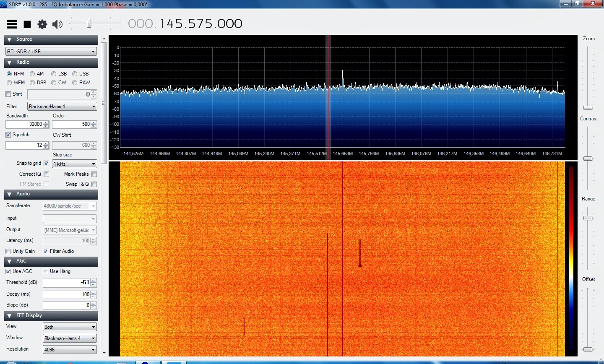Image resolution: width=604 pixels, height=364 pixels.
Task: Enable the Correct IQ checkbox
Action: pos(46,174)
